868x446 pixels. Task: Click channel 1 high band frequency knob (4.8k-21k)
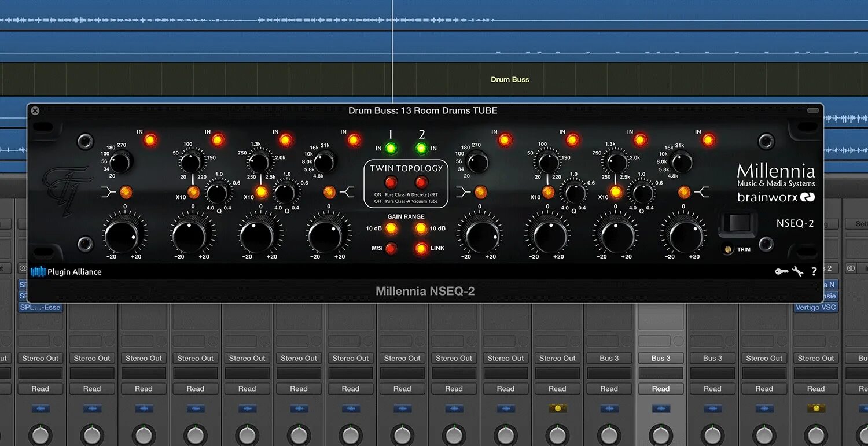326,163
